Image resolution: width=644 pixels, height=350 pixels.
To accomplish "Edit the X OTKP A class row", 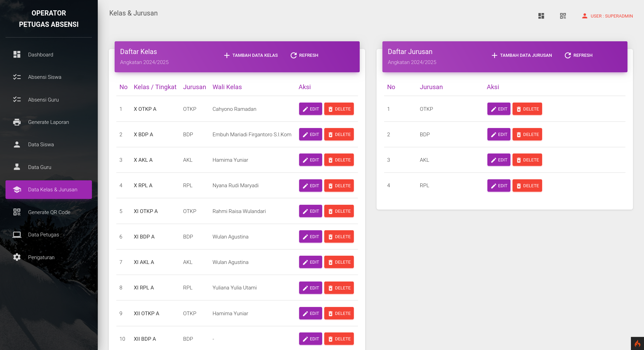I will (x=310, y=109).
